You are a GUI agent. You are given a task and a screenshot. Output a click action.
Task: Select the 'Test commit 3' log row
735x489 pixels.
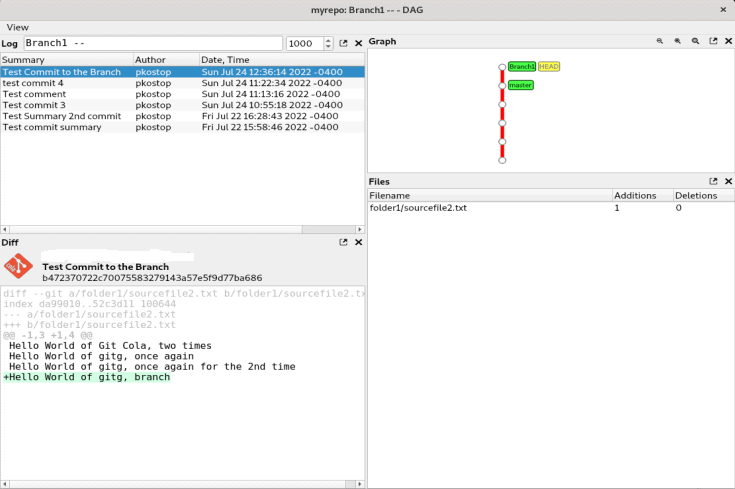pyautogui.click(x=182, y=105)
